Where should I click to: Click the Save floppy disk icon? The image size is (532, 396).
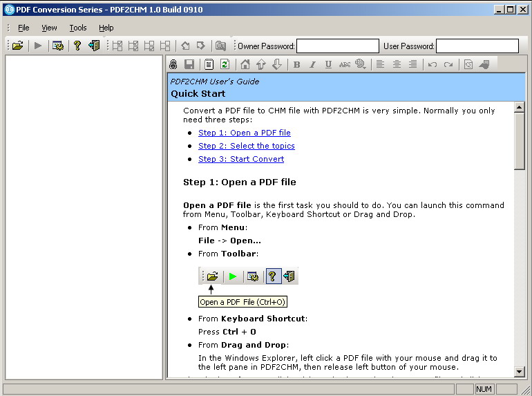189,64
